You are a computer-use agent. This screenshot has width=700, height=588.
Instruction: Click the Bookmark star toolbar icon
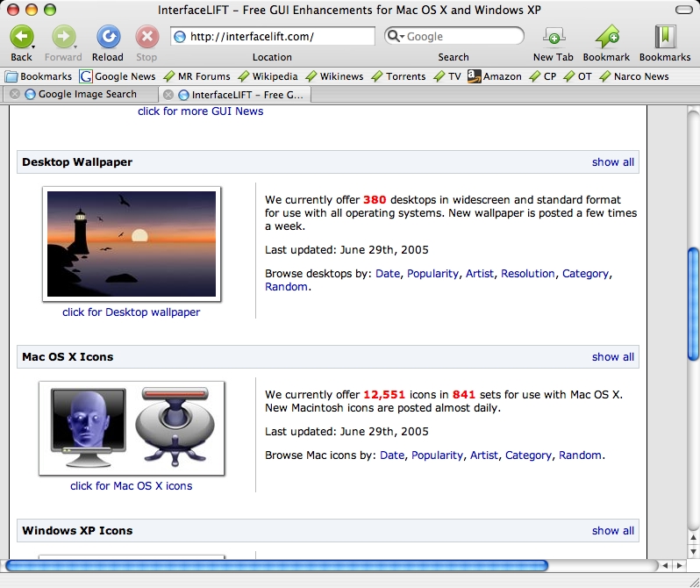[x=606, y=37]
